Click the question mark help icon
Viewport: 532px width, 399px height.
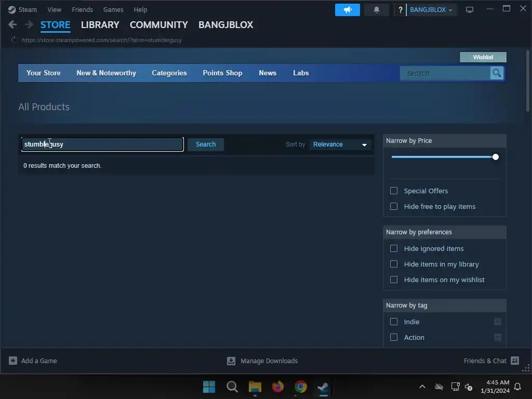tap(401, 10)
